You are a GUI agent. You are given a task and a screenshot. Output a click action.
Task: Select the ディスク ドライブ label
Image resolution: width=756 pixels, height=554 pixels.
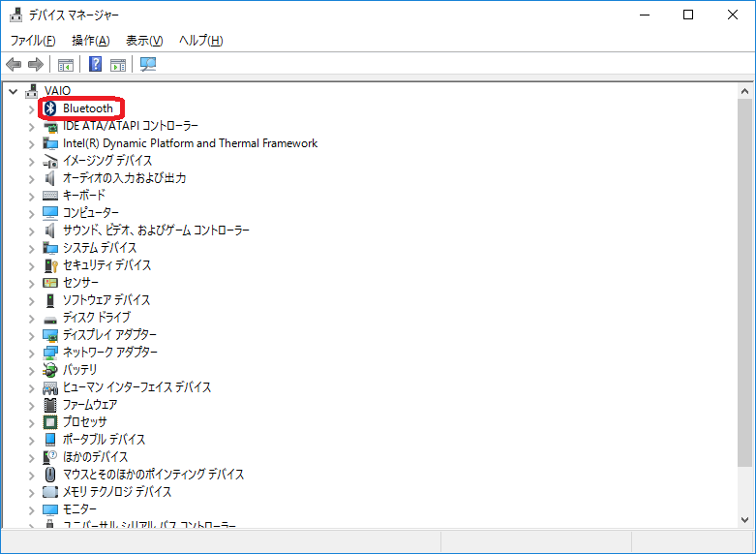[x=97, y=318]
